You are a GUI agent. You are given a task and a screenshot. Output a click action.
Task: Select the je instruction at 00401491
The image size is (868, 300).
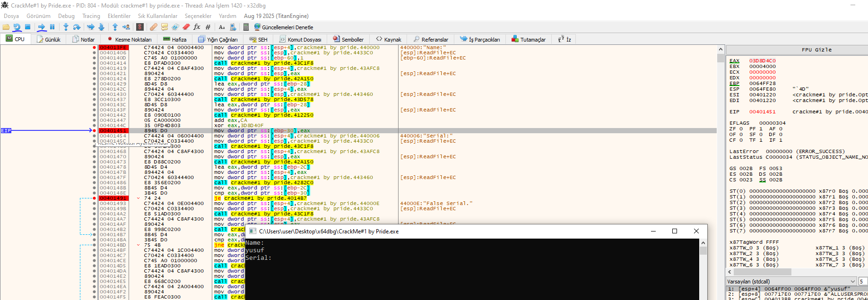(x=260, y=198)
